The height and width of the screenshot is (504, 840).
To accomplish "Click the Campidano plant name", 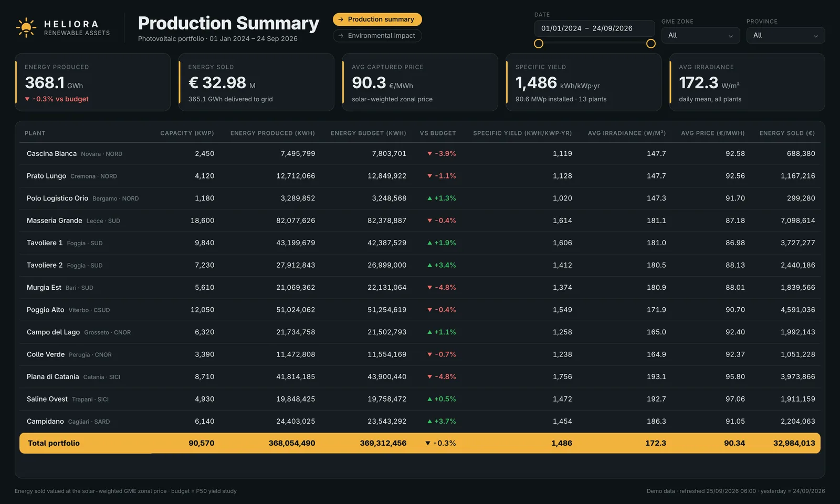I will pos(45,422).
